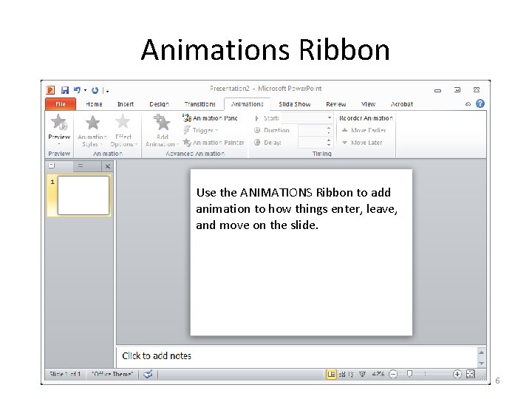Open the Trigger dropdown
532x399 pixels.
tap(201, 130)
